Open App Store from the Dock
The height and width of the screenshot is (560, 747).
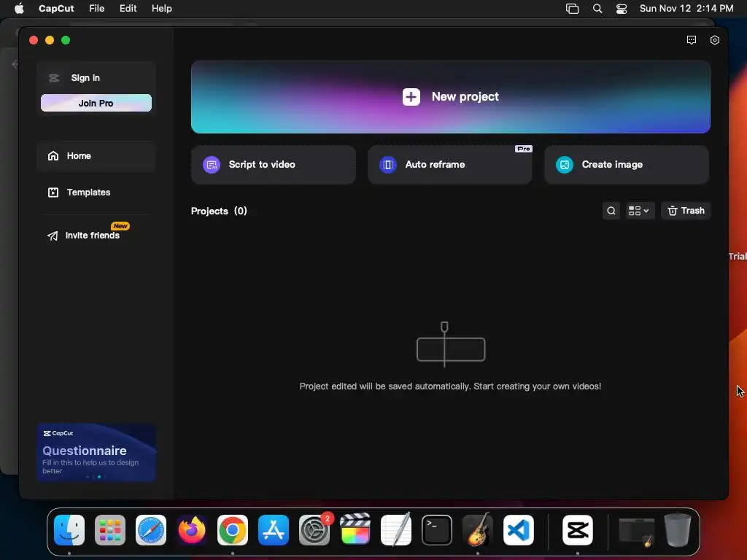coord(274,530)
